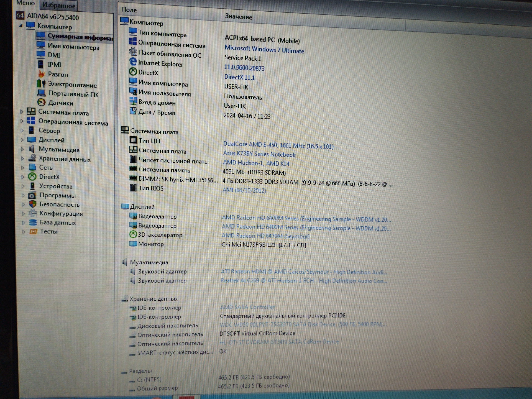Click the Конфигурация tree icon
The width and height of the screenshot is (532, 399).
33,213
